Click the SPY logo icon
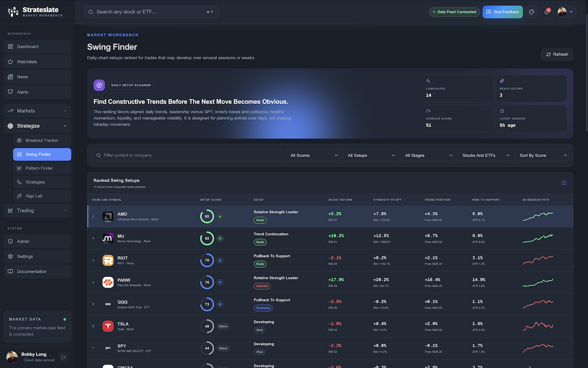This screenshot has width=588, height=368. 108,348
